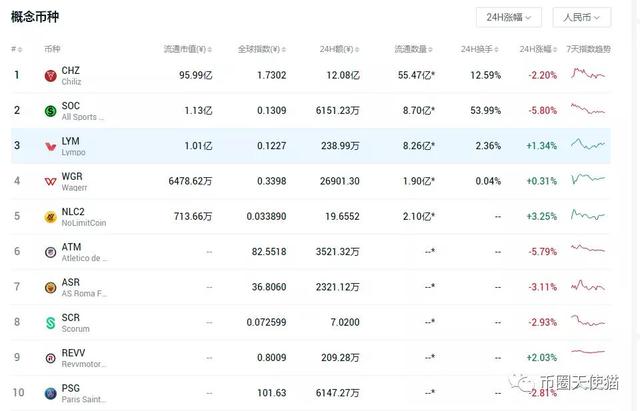Sort by 流通市值(¥) column header
This screenshot has height=411, width=640.
tap(188, 49)
